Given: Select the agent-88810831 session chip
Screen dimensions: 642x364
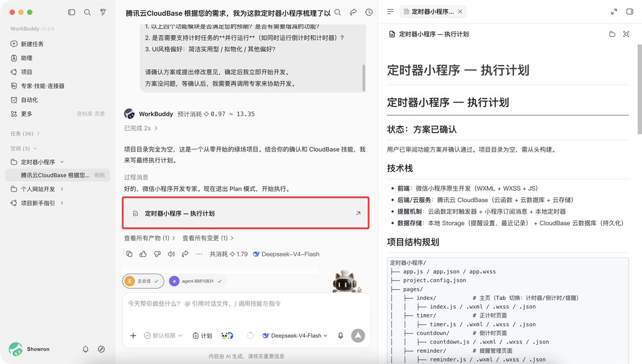Looking at the screenshot, I should tap(196, 281).
